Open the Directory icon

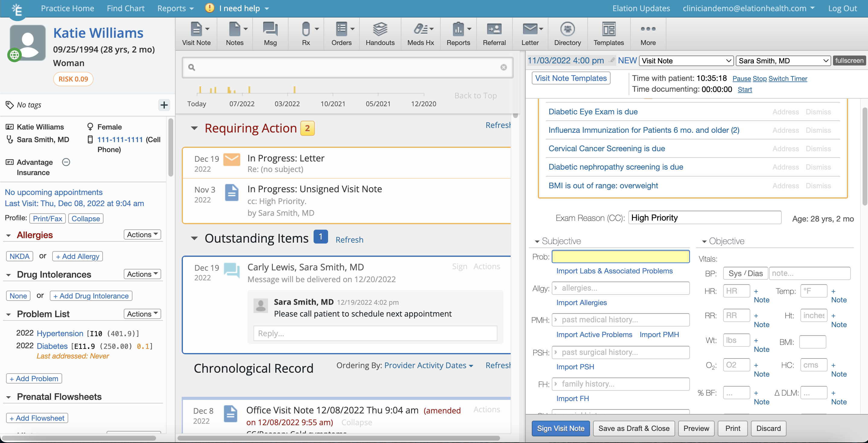coord(567,34)
